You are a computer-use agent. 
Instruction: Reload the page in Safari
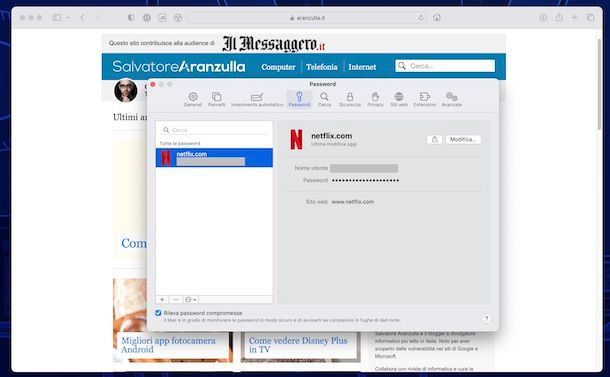(421, 18)
